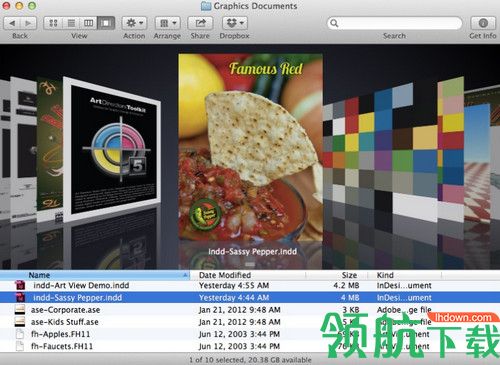This screenshot has height=365, width=500.
Task: Click the ase-Corporate file icon
Action: (20, 310)
